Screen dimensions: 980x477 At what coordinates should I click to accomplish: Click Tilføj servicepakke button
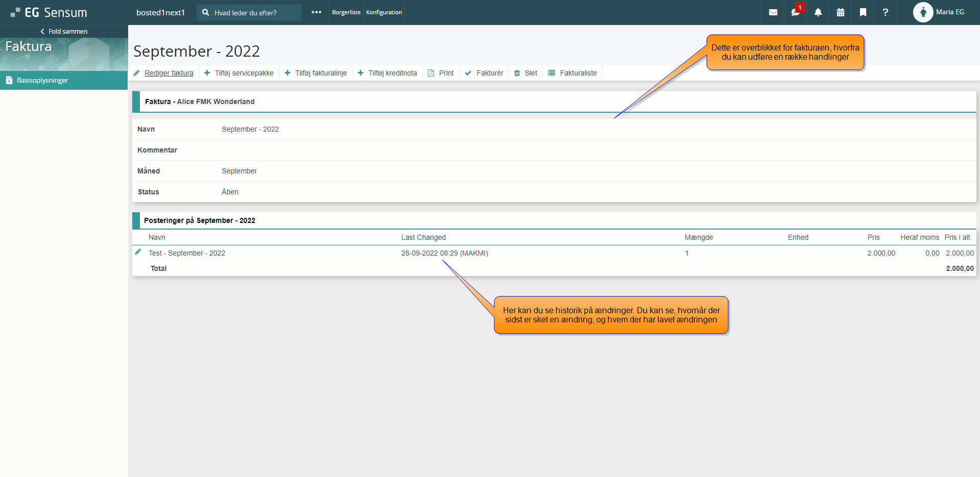click(239, 73)
